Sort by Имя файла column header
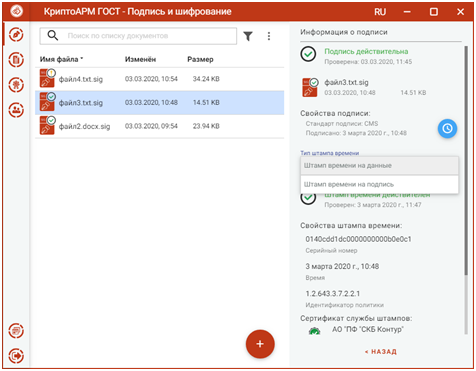476x371 pixels. click(61, 59)
